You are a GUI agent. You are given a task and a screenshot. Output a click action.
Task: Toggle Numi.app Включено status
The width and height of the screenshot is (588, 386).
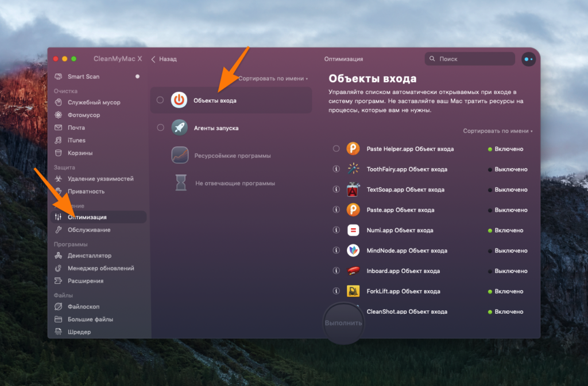(x=505, y=230)
